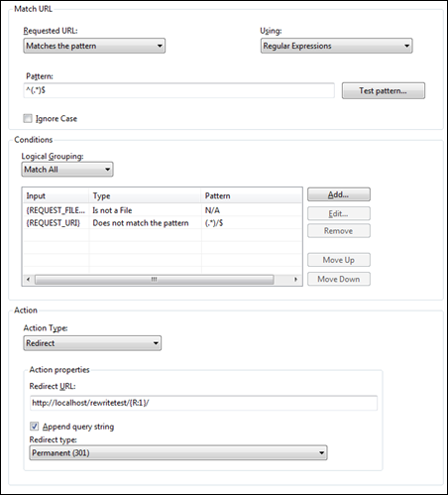The height and width of the screenshot is (495, 448).
Task: Click the Redirect URL input field
Action: pos(203,403)
